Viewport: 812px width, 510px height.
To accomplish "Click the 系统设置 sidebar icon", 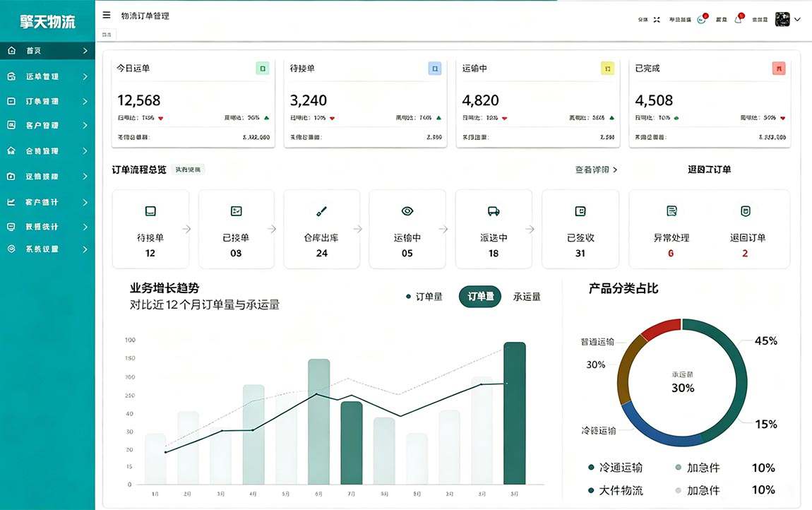I will click(11, 249).
